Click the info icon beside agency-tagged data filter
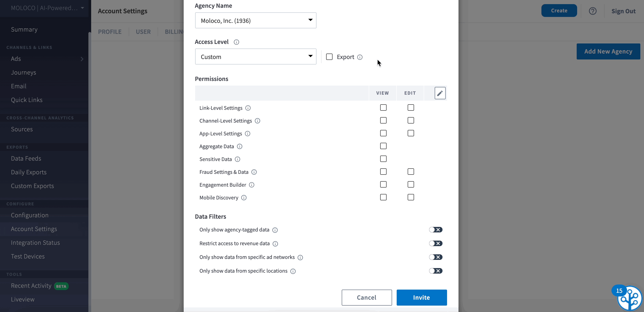This screenshot has width=644, height=312. click(275, 230)
